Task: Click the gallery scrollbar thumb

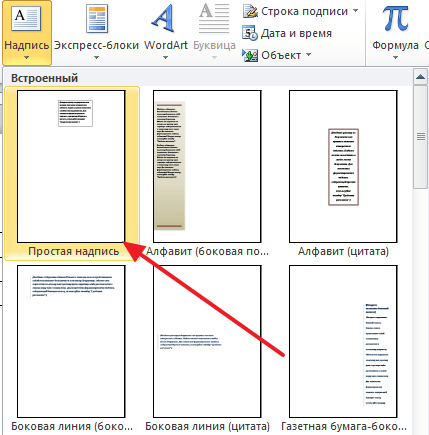Action: 420,137
